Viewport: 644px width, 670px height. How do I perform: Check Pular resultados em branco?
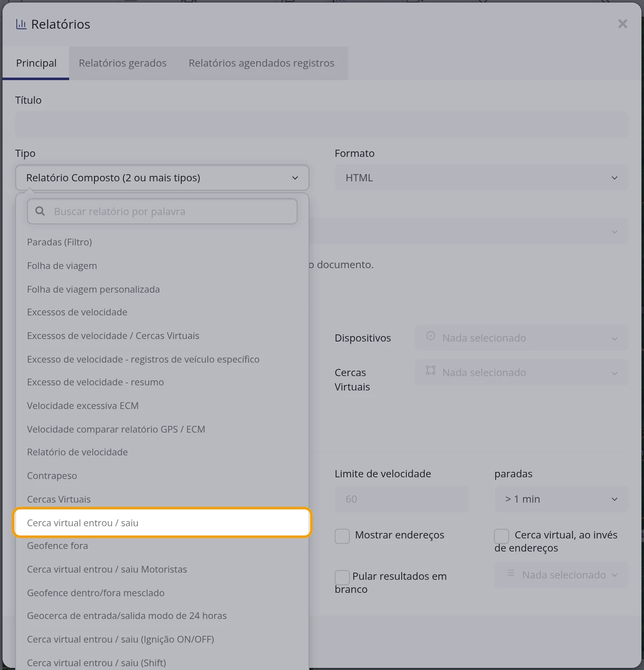coord(342,578)
